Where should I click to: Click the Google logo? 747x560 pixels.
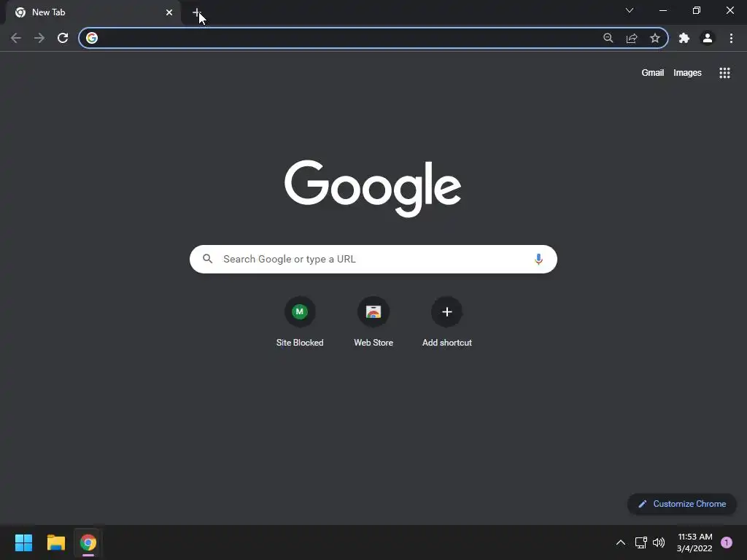(x=373, y=188)
